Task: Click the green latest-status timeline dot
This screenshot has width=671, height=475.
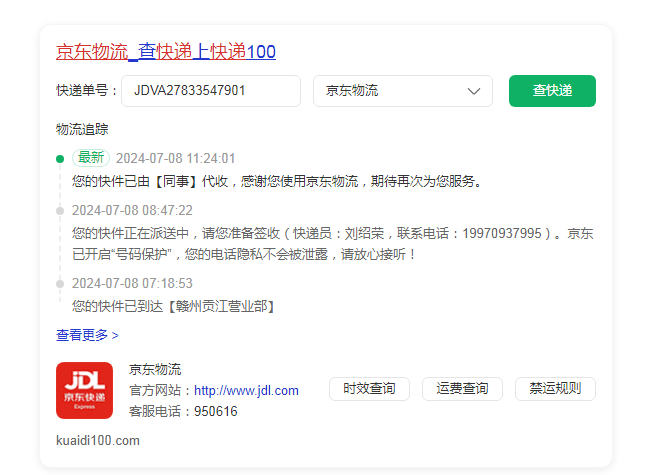Action: (x=60, y=159)
